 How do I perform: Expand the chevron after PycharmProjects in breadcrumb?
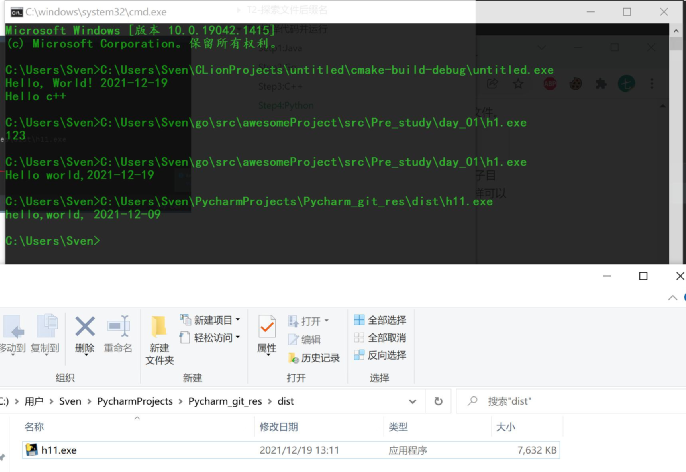pyautogui.click(x=180, y=401)
